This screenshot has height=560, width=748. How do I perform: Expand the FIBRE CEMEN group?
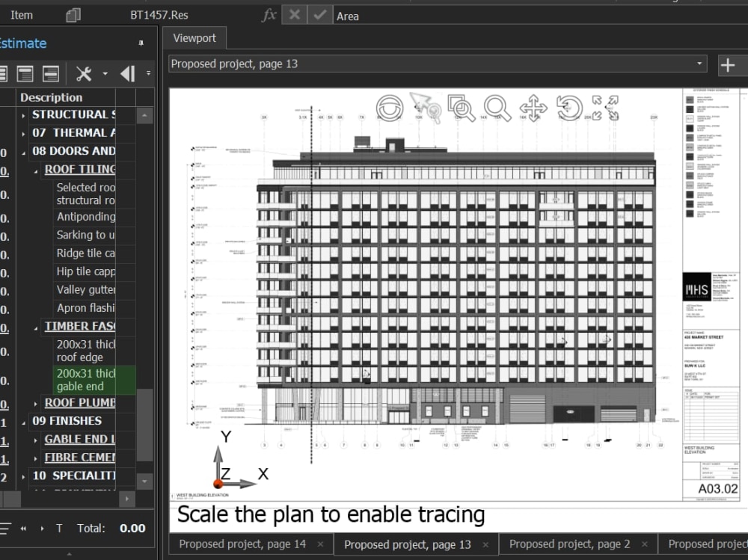(x=36, y=458)
